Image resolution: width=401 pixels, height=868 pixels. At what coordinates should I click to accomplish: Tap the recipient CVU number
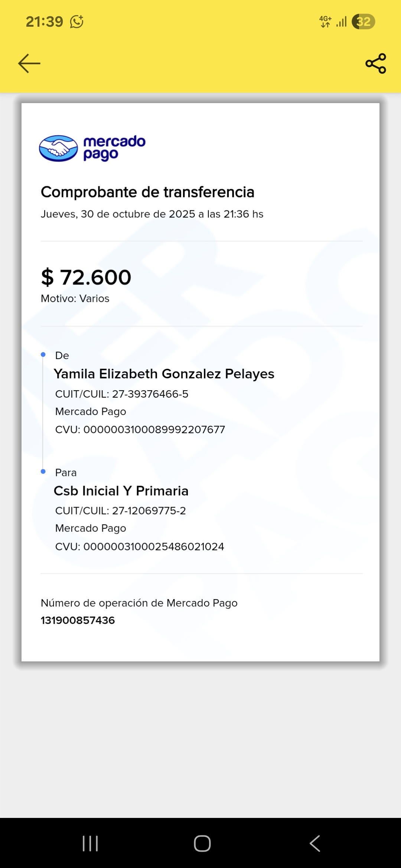point(154,546)
